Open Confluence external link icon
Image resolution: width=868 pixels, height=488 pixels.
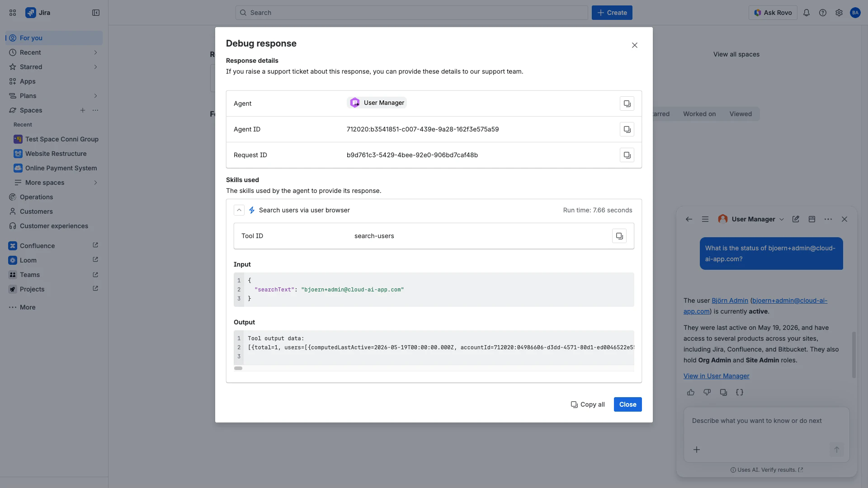tap(95, 245)
